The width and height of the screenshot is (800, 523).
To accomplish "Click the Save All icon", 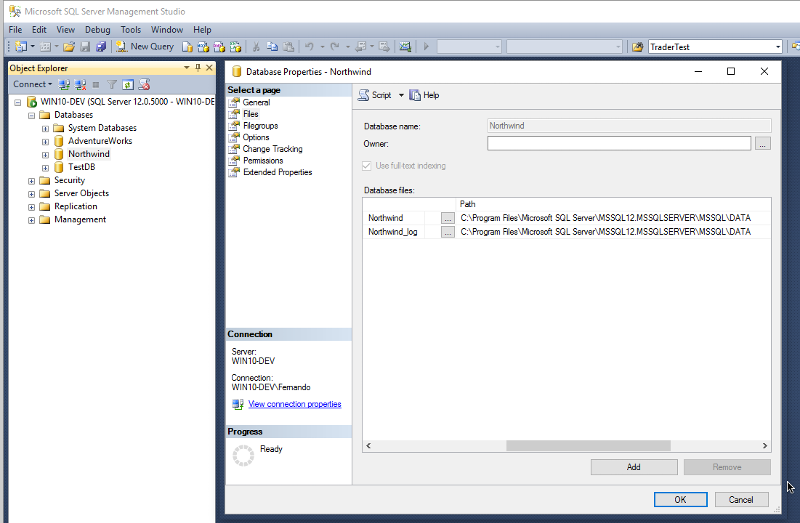I will [x=101, y=47].
